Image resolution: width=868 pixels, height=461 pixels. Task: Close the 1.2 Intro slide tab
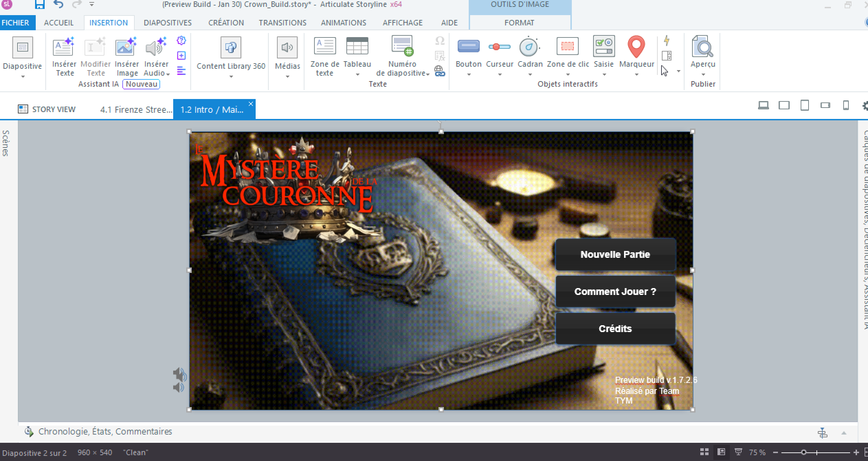point(251,104)
